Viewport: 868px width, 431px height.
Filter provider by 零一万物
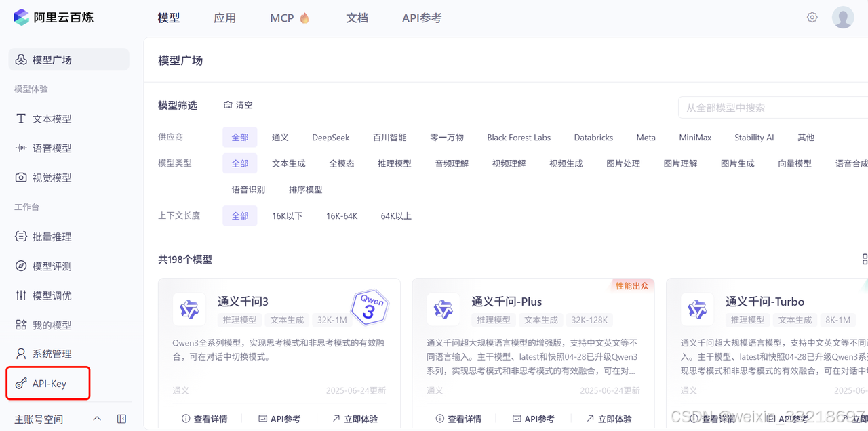pos(447,137)
